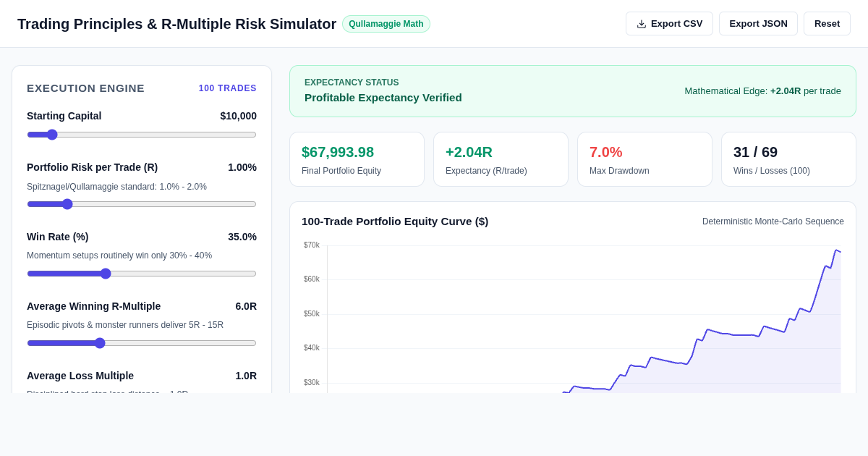Click the +2.04R Expectancy value
The height and width of the screenshot is (456, 868).
[x=469, y=152]
